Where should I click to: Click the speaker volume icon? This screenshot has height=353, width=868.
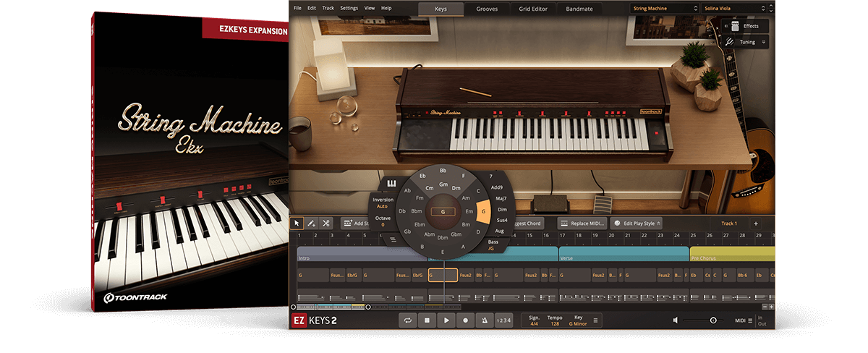click(676, 320)
